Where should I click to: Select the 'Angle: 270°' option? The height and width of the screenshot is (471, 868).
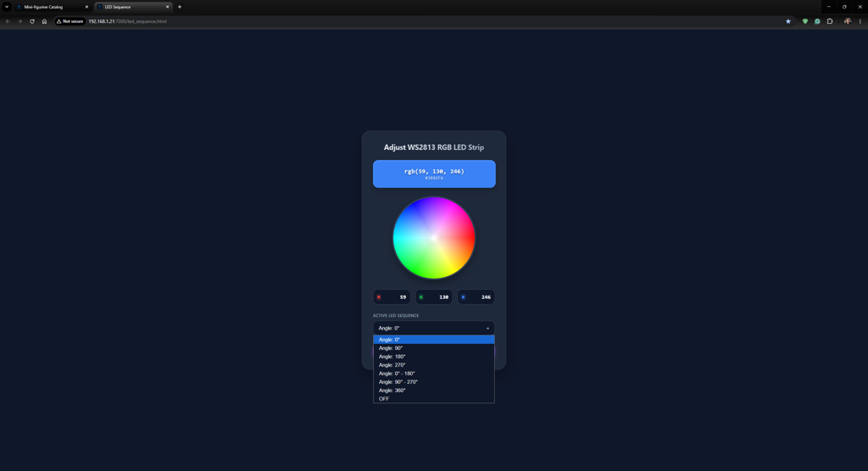point(434,365)
